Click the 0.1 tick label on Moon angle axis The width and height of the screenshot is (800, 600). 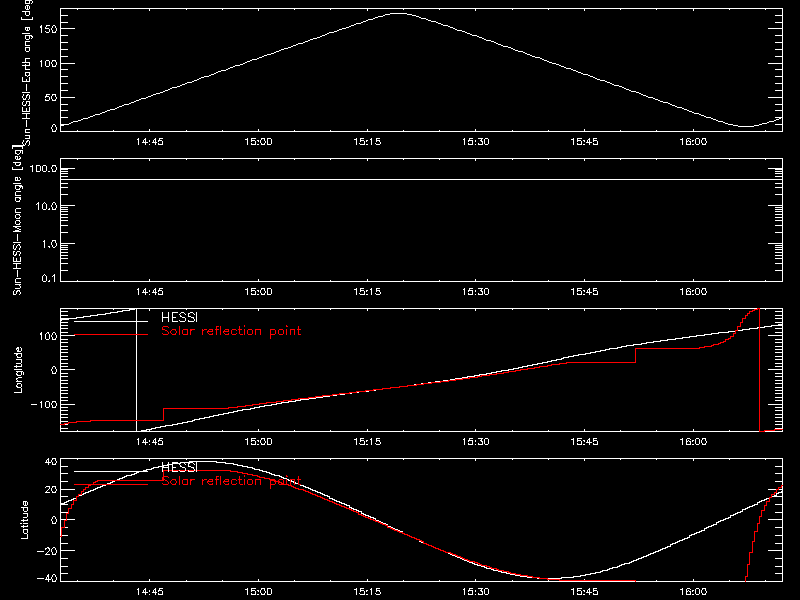(x=49, y=279)
